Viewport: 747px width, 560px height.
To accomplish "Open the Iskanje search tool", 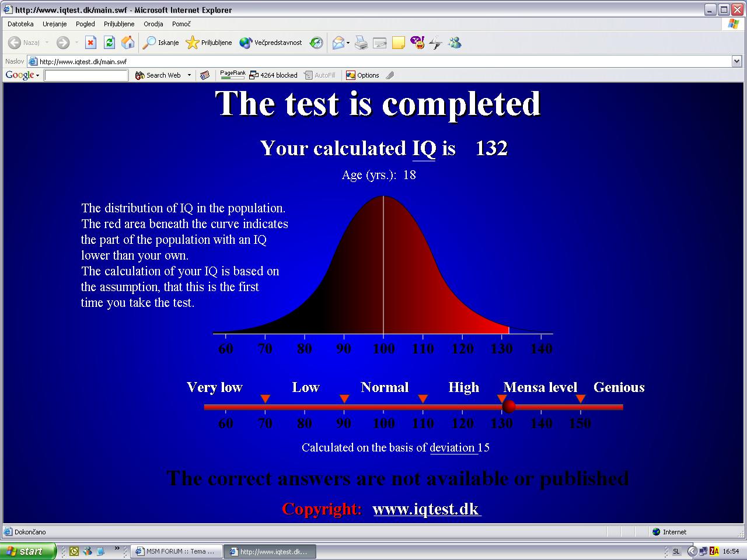I will (161, 43).
